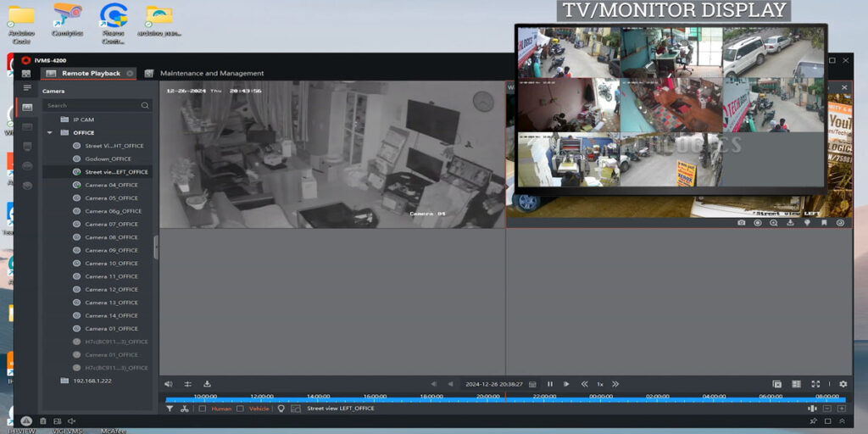Enable the Vehicle detection checkbox

coord(241,409)
